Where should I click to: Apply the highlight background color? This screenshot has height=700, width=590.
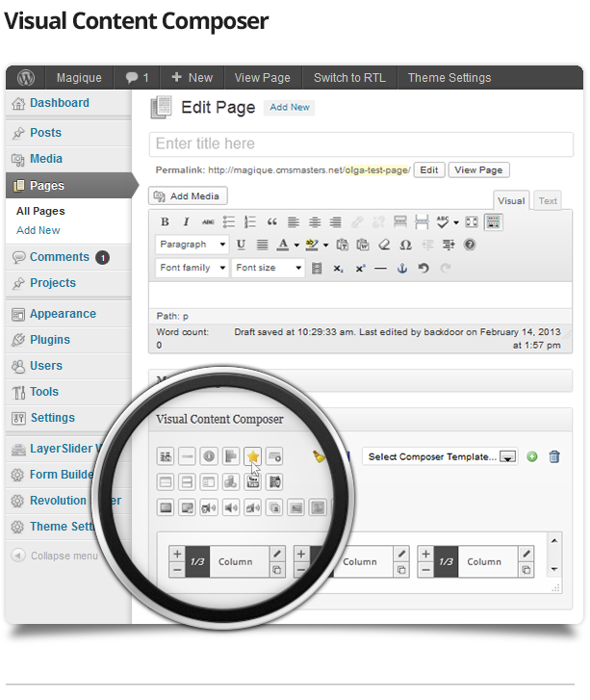[312, 245]
